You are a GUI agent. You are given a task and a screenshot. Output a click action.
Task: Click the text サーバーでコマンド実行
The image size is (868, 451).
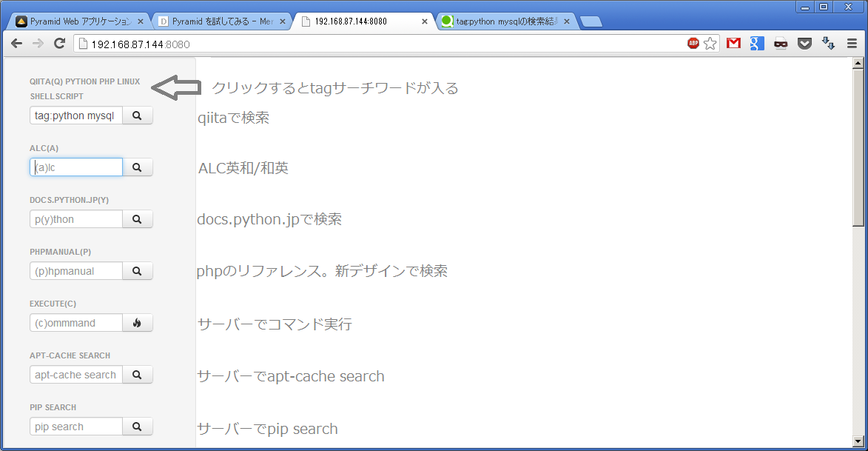point(275,324)
